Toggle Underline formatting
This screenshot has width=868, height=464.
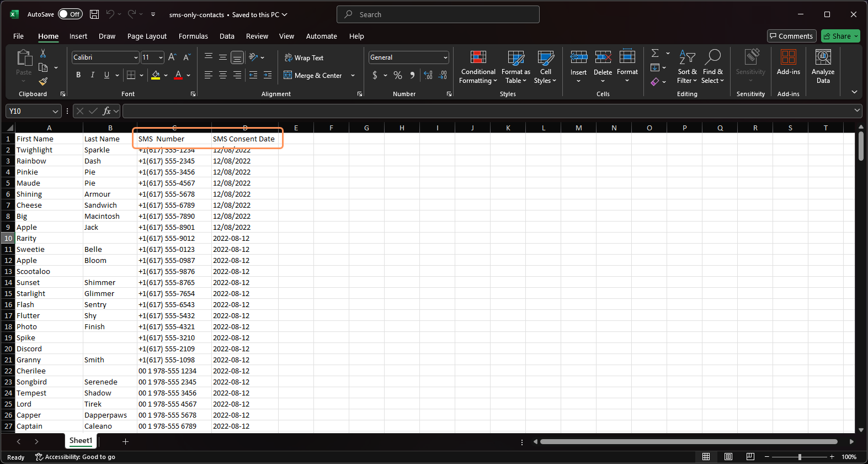click(x=106, y=75)
